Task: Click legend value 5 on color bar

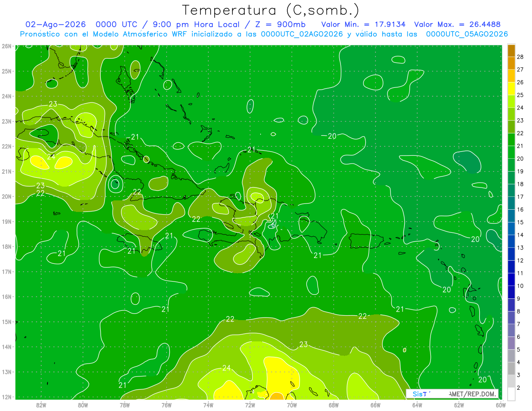Action: pyautogui.click(x=519, y=349)
